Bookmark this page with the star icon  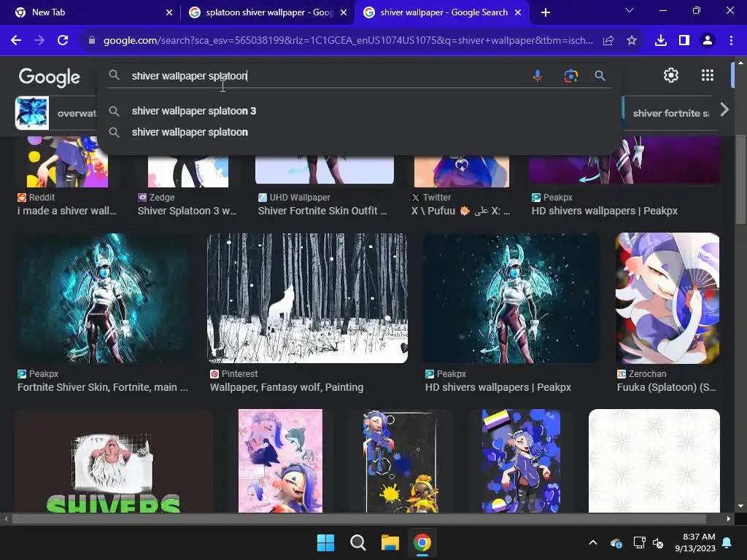[632, 41]
